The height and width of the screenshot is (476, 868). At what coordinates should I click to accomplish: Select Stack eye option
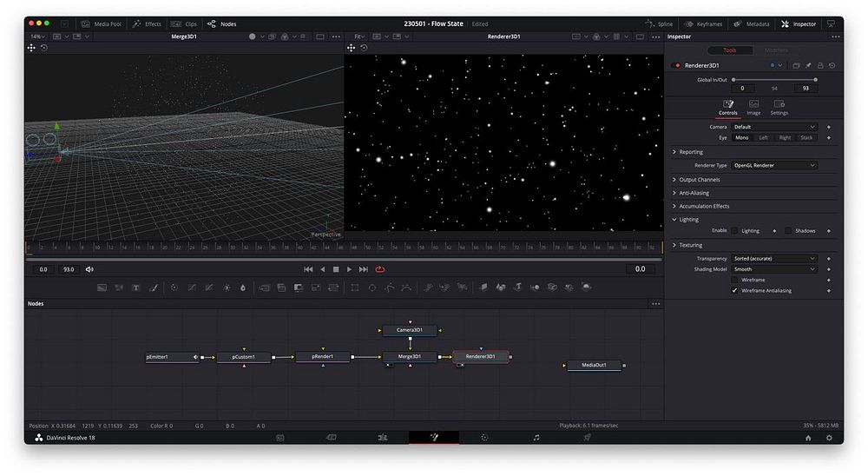pyautogui.click(x=806, y=138)
